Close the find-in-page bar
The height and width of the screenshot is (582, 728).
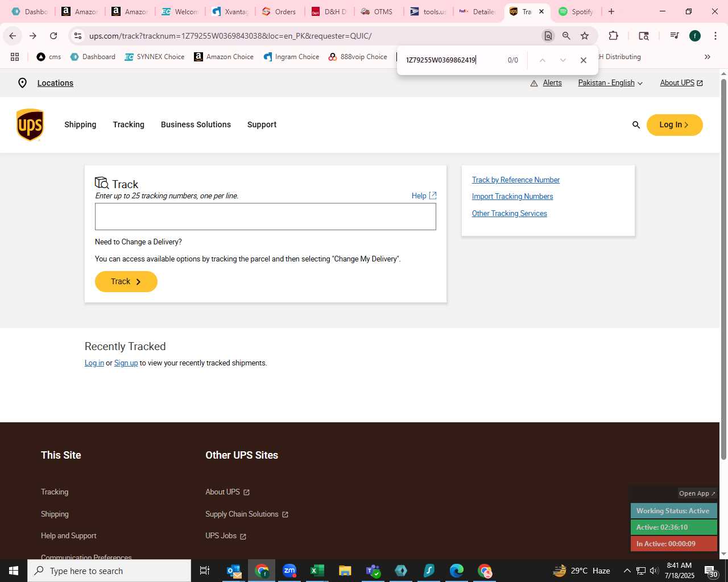(584, 60)
